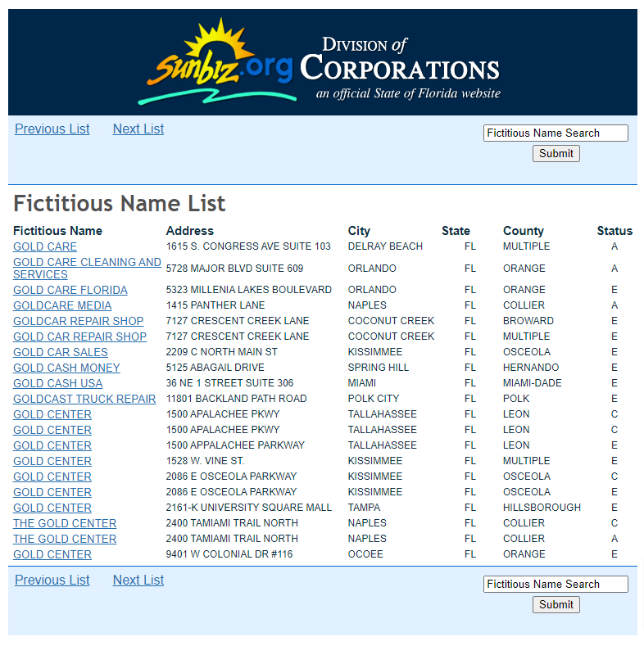
Task: Open GOLD CAR REPAIR SHOP with MULTIPLE county
Action: pos(79,337)
